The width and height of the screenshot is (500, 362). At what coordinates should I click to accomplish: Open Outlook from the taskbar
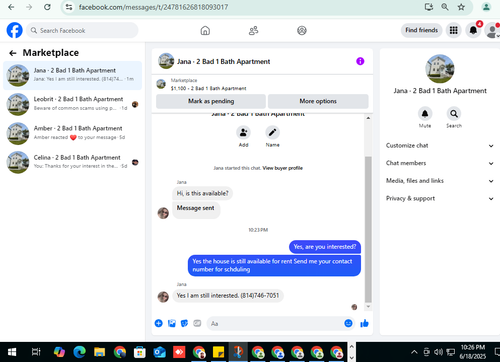point(159,352)
